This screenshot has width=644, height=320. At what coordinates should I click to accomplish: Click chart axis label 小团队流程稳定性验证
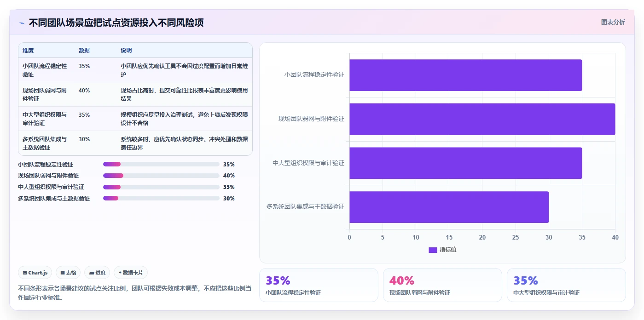tap(314, 74)
